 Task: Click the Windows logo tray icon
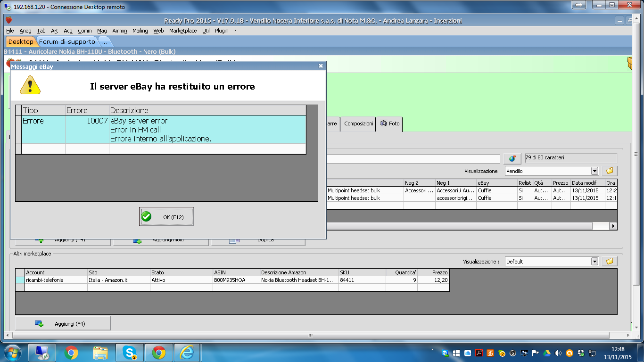tap(456, 353)
